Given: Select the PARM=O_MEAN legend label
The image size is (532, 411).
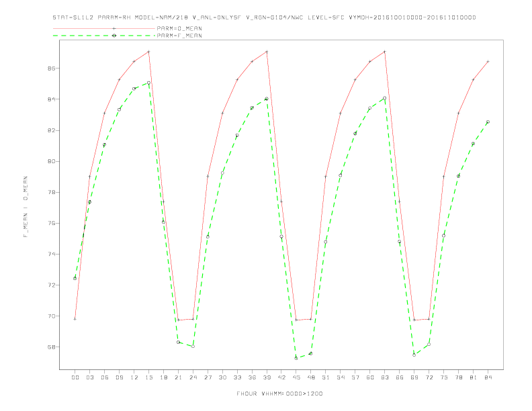Looking at the screenshot, I should point(179,28).
